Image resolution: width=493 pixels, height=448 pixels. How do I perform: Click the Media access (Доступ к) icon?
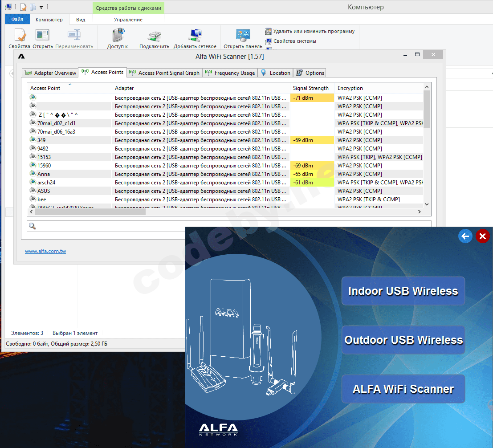[118, 36]
